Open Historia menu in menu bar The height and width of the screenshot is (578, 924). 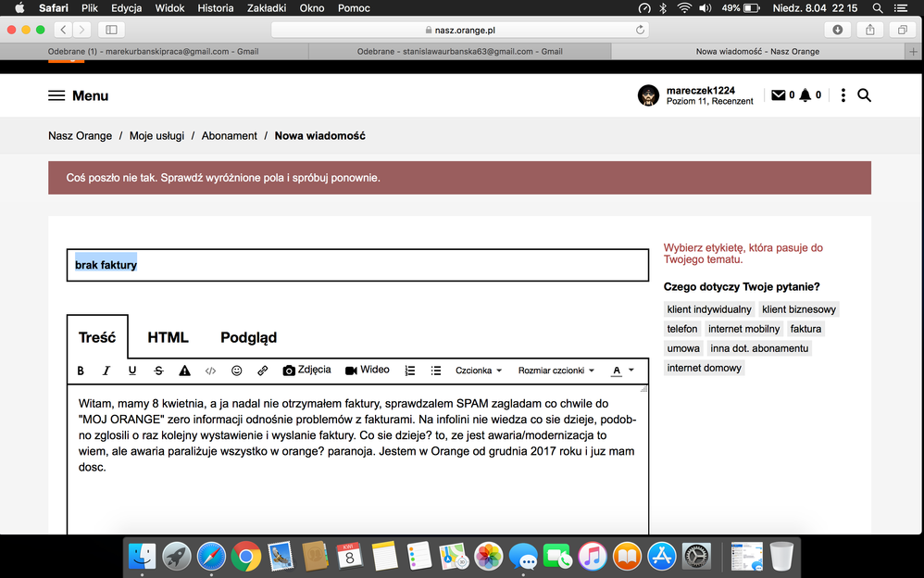215,8
